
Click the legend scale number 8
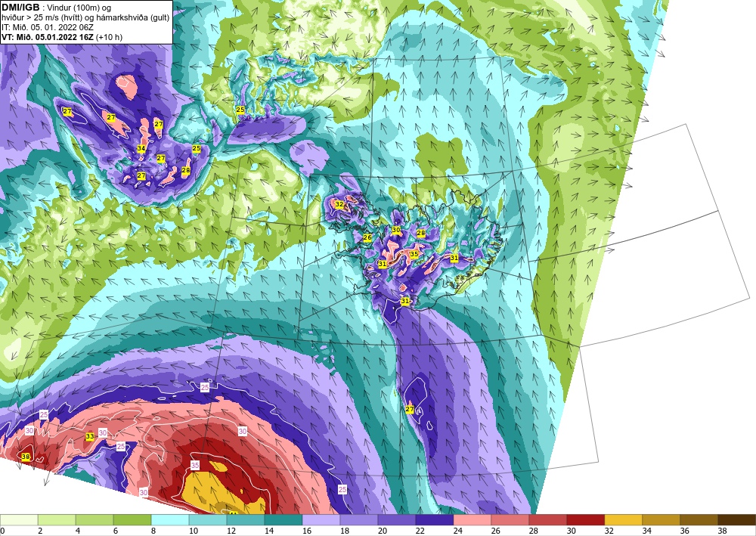coord(153,531)
